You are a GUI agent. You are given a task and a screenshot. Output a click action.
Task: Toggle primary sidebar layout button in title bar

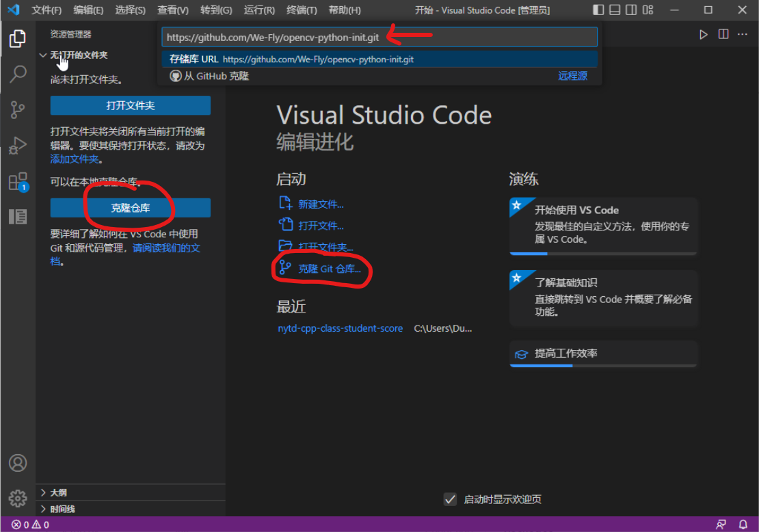pyautogui.click(x=598, y=10)
